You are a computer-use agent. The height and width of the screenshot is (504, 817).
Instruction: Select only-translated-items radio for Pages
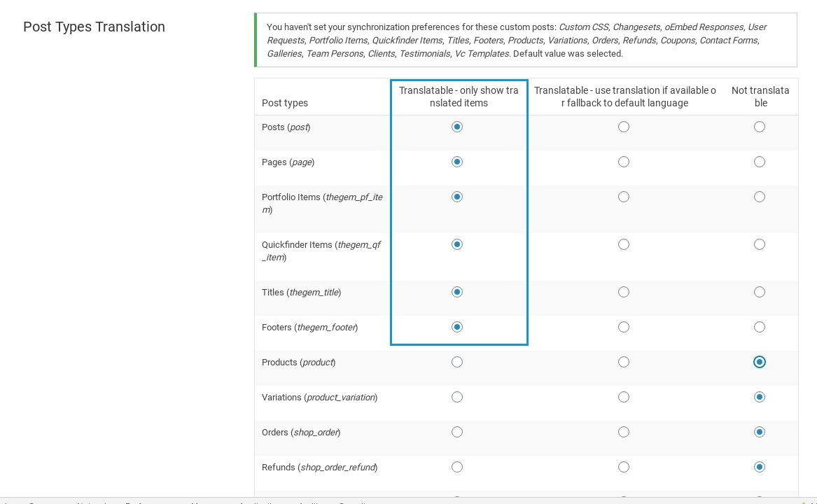tap(457, 162)
